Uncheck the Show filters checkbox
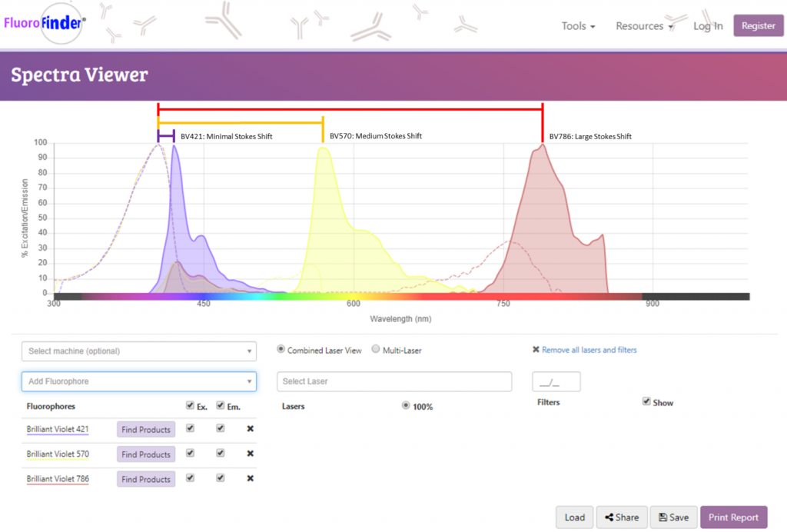787x532 pixels. [x=646, y=401]
